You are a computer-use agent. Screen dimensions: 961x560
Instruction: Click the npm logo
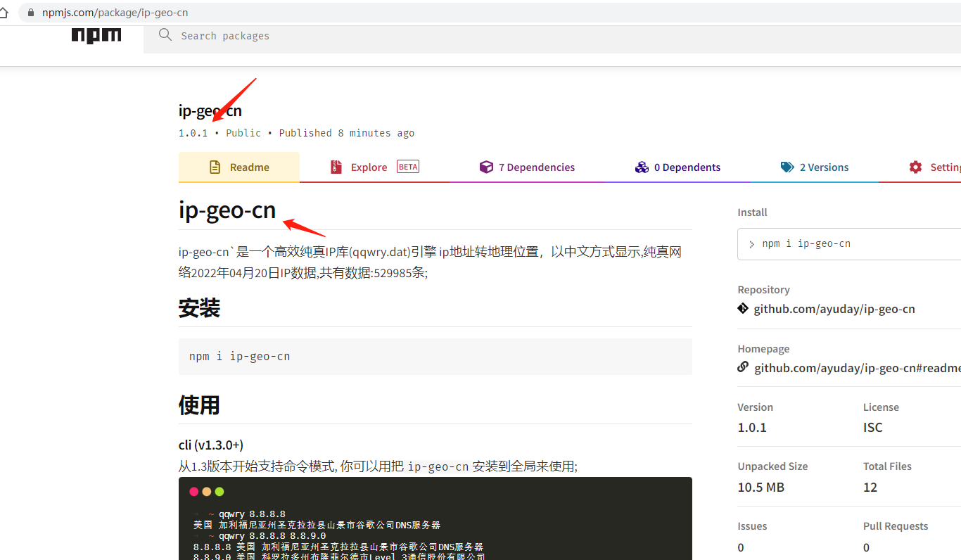pos(96,36)
